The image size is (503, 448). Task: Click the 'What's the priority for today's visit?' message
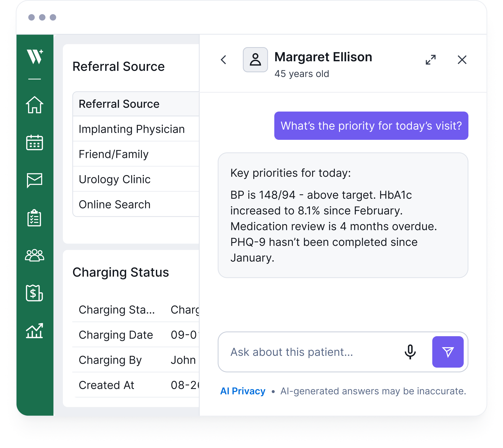[x=371, y=126]
